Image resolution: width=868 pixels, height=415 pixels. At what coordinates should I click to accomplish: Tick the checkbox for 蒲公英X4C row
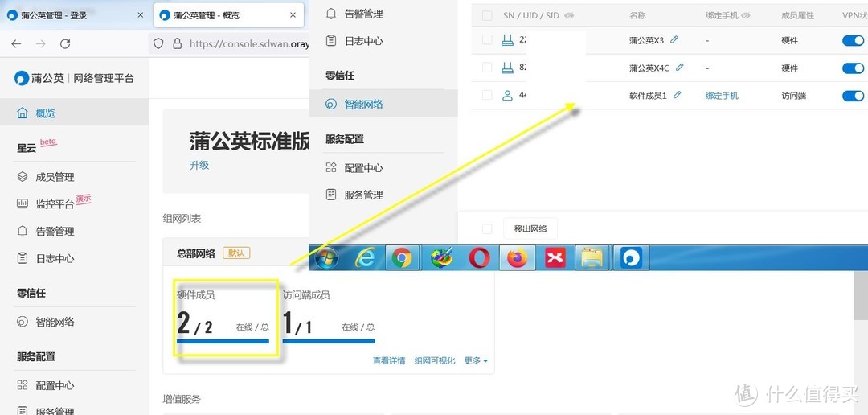(486, 68)
